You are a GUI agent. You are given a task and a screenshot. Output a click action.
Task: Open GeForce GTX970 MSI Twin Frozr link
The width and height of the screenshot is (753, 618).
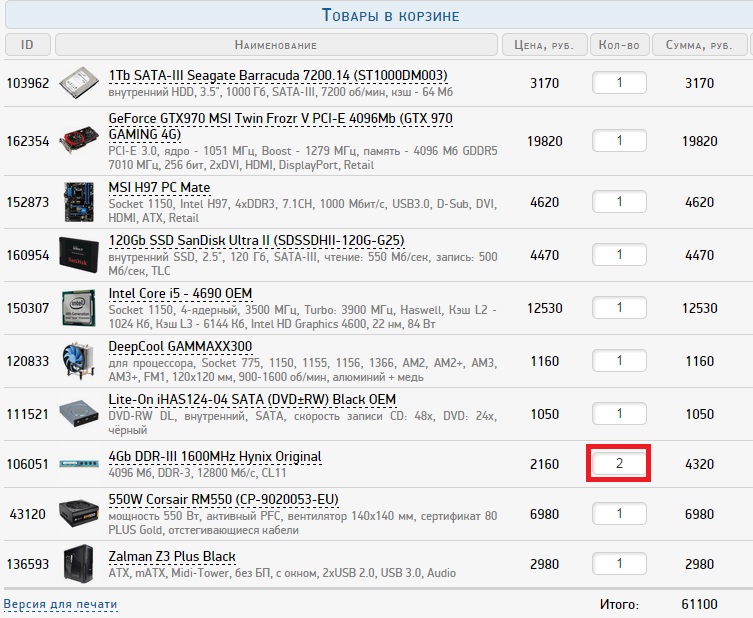(280, 126)
